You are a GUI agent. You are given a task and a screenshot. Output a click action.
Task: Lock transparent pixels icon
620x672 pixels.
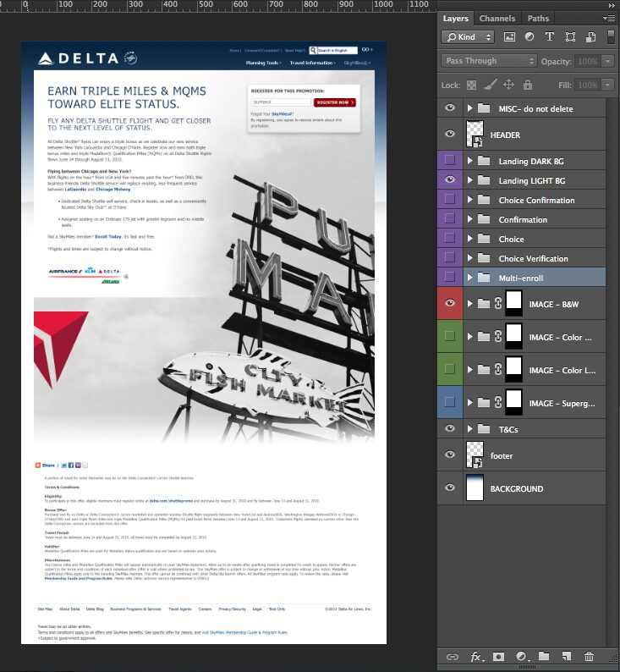tap(471, 85)
